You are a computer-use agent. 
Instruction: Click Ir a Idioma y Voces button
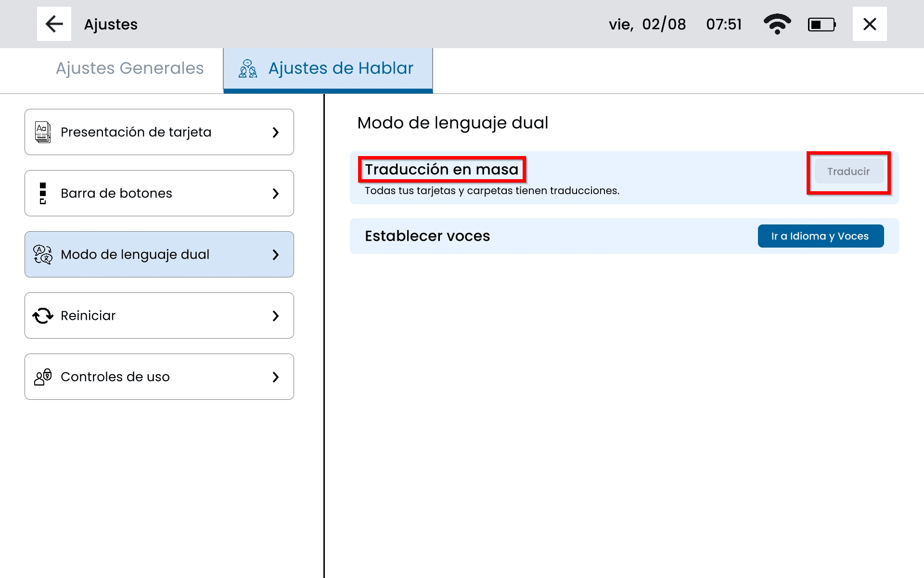[821, 236]
